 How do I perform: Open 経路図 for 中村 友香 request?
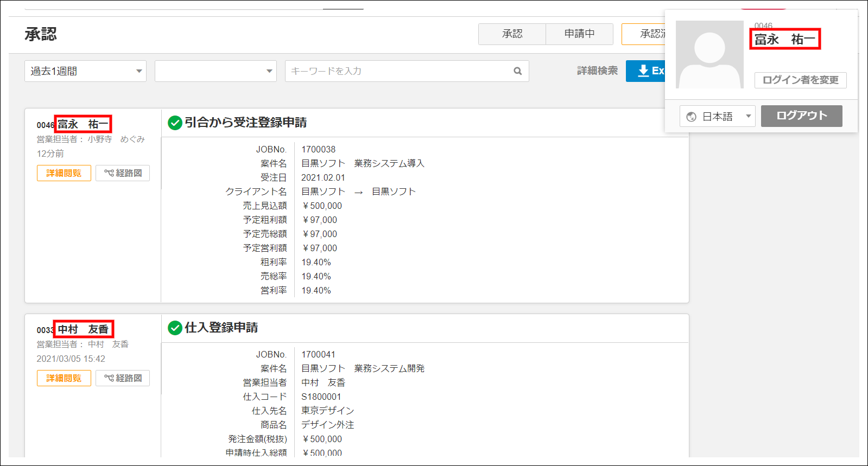(x=123, y=378)
